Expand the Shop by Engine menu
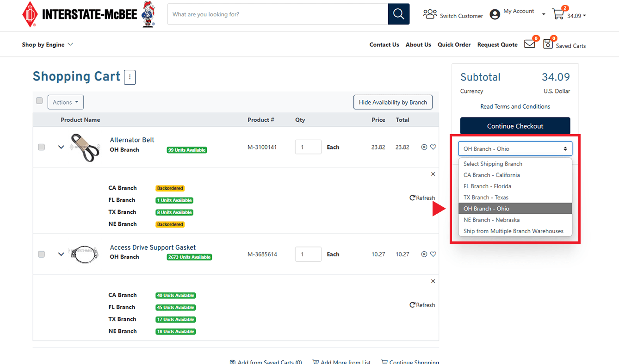The width and height of the screenshot is (619, 364). [48, 45]
